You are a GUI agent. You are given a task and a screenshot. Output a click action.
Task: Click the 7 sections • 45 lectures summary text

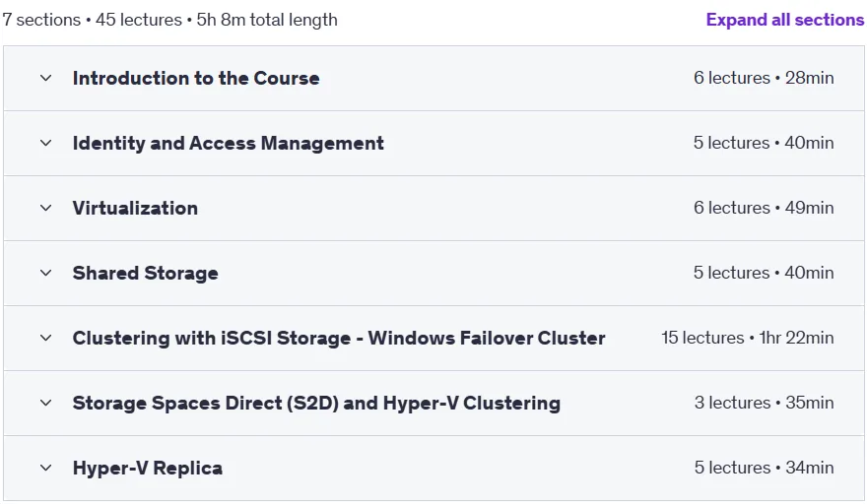point(92,20)
